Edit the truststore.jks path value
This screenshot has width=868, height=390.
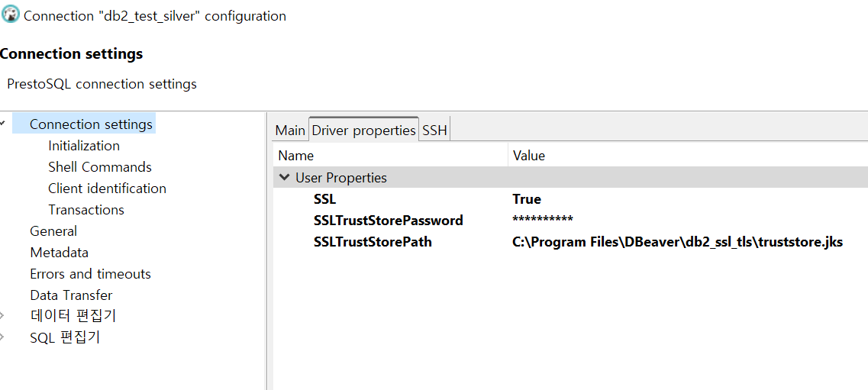[x=678, y=242]
